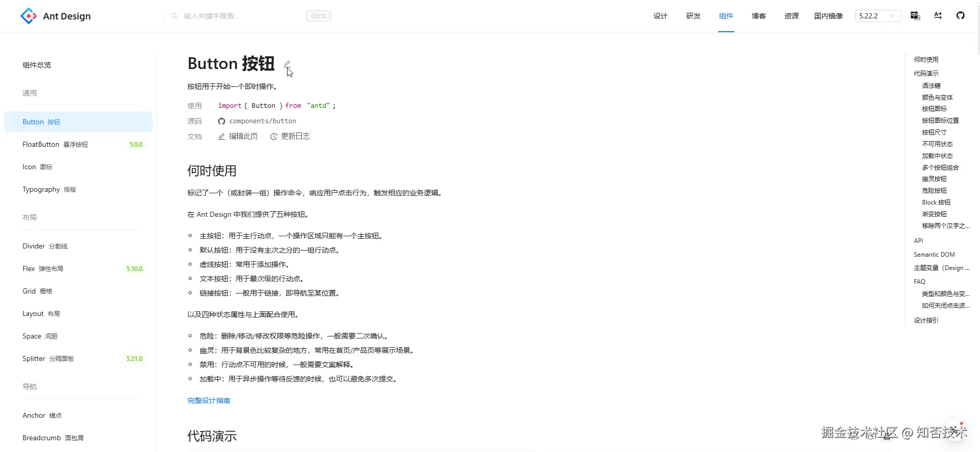Select Button 按钮 in sidebar

(x=78, y=122)
